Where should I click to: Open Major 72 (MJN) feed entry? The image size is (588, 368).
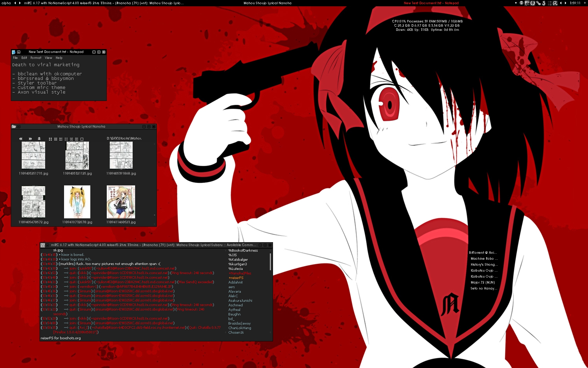pos(483,282)
